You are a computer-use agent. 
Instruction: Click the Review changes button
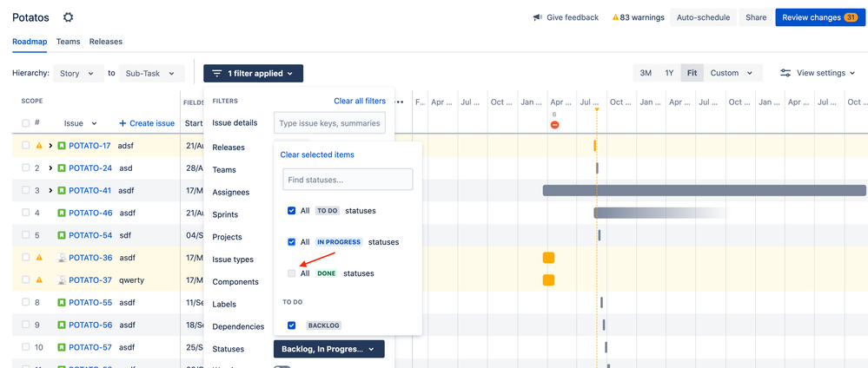(x=820, y=17)
